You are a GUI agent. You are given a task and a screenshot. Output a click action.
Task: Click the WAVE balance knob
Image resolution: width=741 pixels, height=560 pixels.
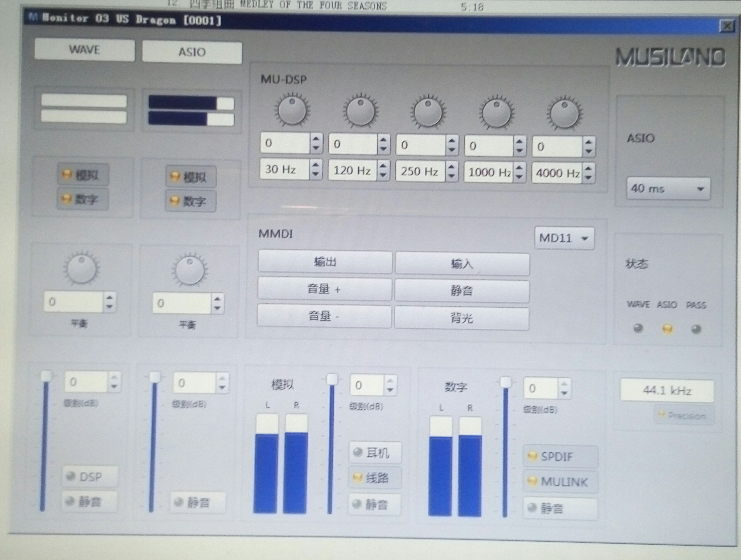point(82,269)
